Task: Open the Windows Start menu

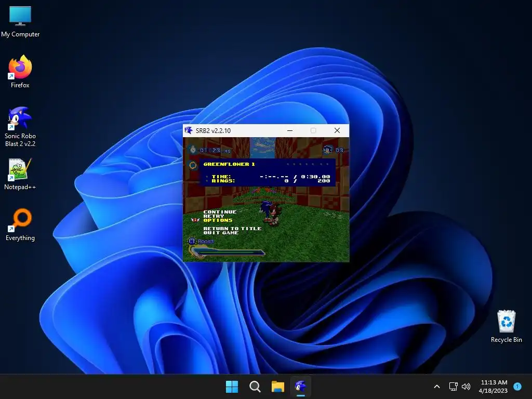Action: click(x=232, y=387)
